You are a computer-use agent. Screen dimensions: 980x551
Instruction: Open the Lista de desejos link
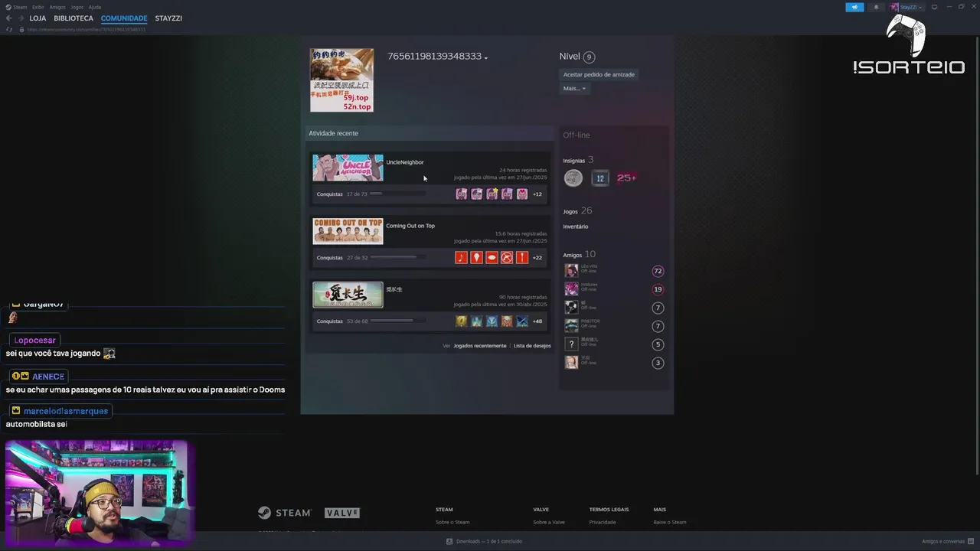pos(532,346)
